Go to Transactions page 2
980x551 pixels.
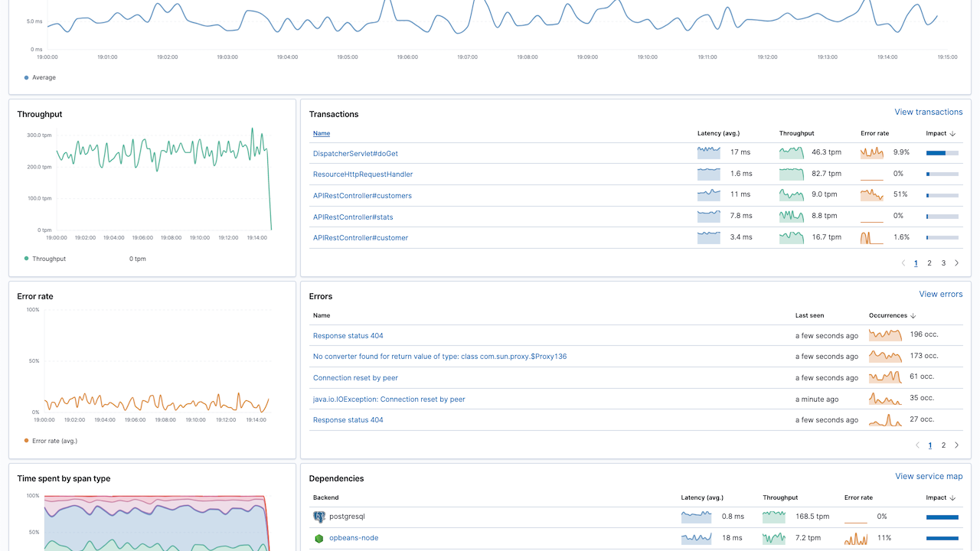(x=929, y=263)
